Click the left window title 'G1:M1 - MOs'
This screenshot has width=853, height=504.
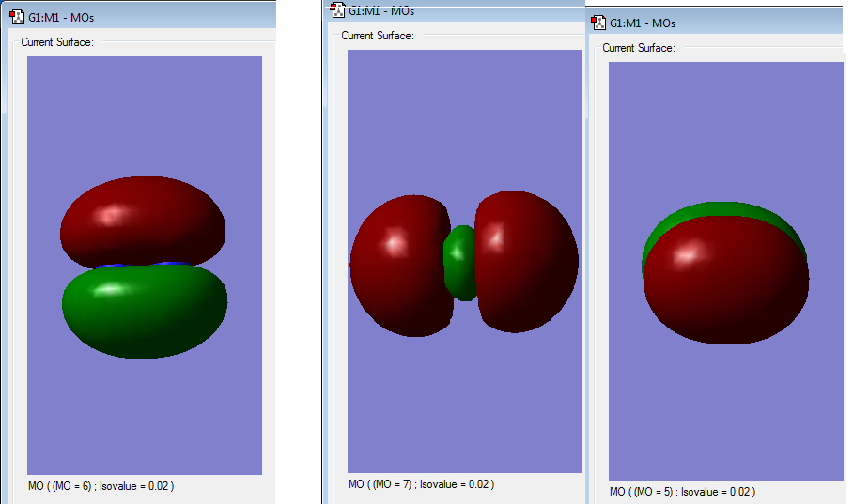(61, 18)
